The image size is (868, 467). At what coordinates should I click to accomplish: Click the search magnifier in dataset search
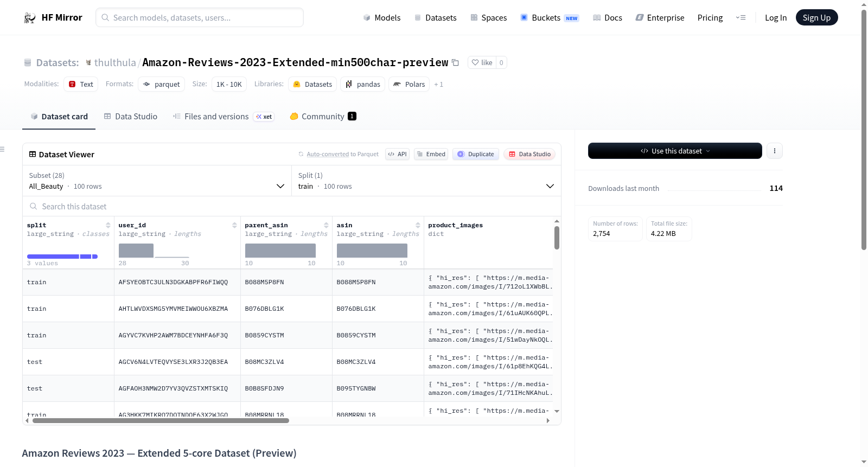(34, 206)
